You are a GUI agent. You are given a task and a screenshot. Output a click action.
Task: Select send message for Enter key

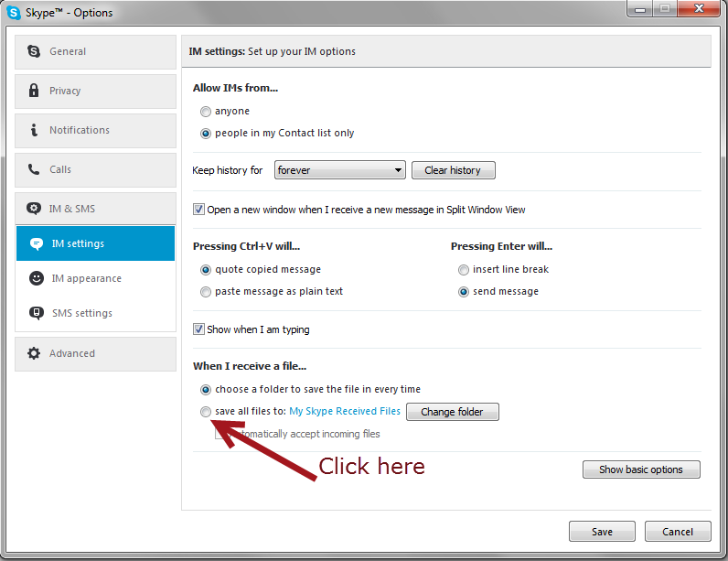pos(464,292)
